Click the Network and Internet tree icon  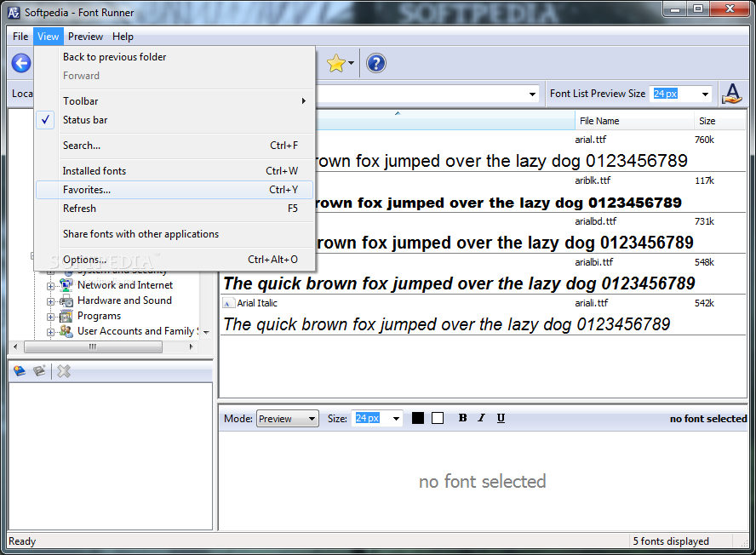66,285
